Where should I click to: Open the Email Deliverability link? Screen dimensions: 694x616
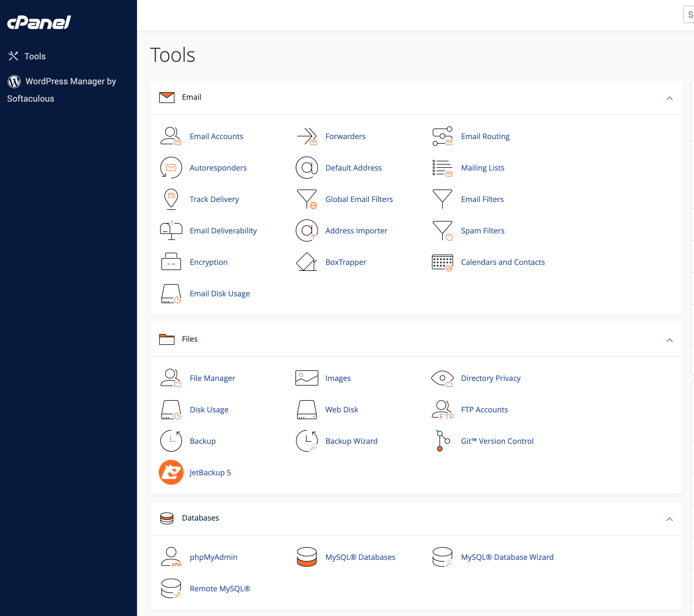[x=223, y=231]
